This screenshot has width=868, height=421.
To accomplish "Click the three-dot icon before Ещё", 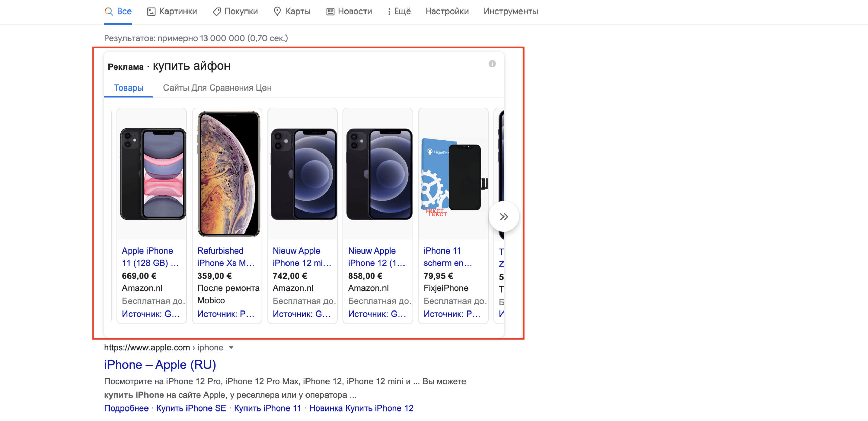I will [x=389, y=12].
